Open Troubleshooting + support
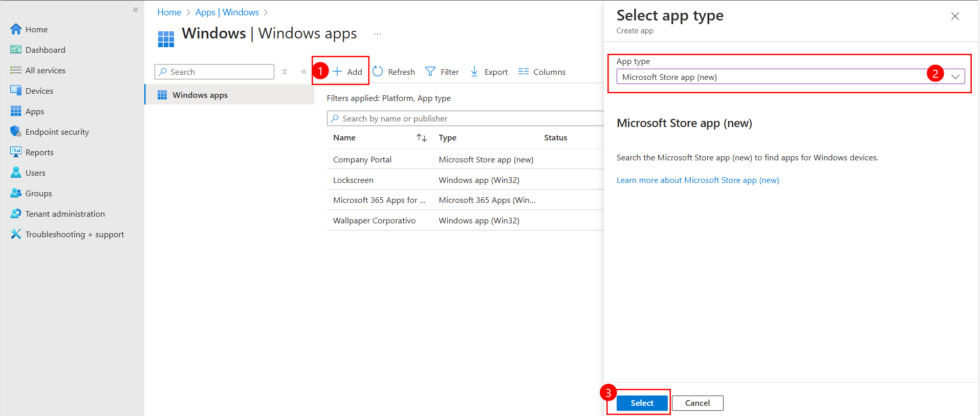This screenshot has height=416, width=980. (x=67, y=234)
